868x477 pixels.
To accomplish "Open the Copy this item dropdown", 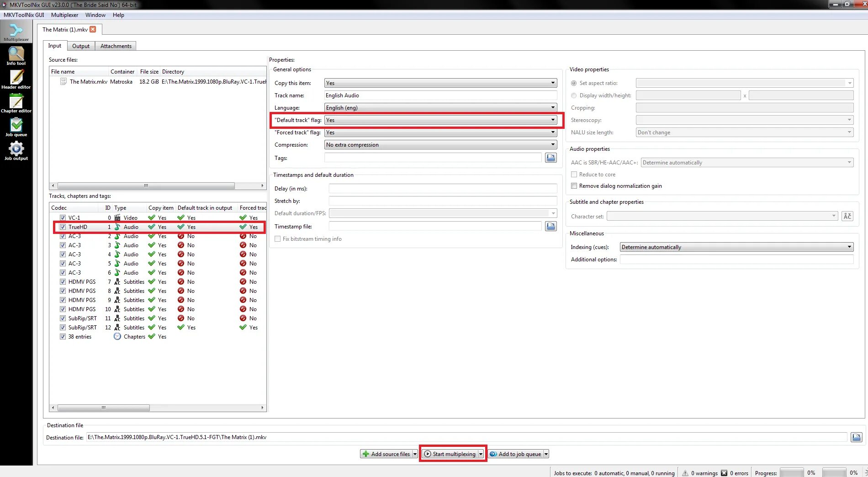I will pyautogui.click(x=440, y=83).
